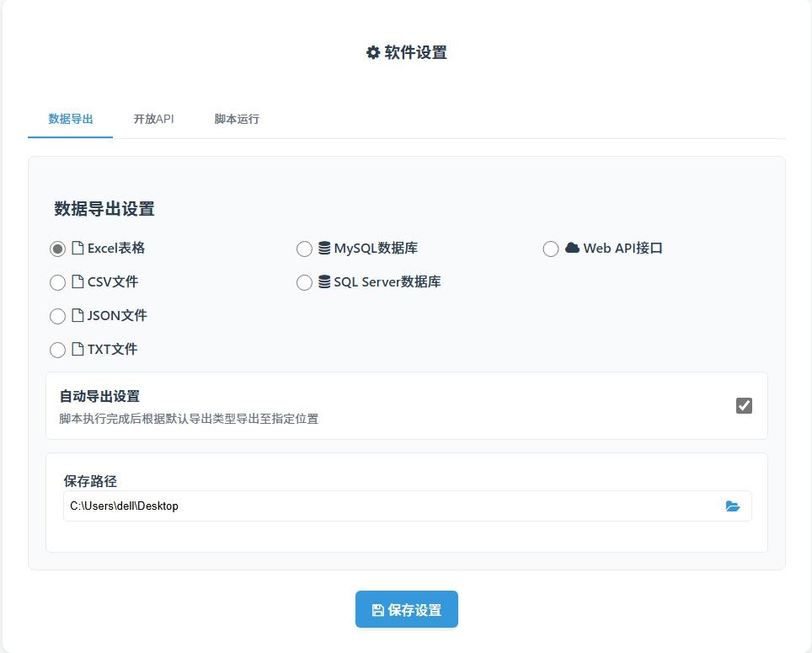Select the MySQL数据库 radio button
Screen dimensions: 812x653
pyautogui.click(x=304, y=249)
